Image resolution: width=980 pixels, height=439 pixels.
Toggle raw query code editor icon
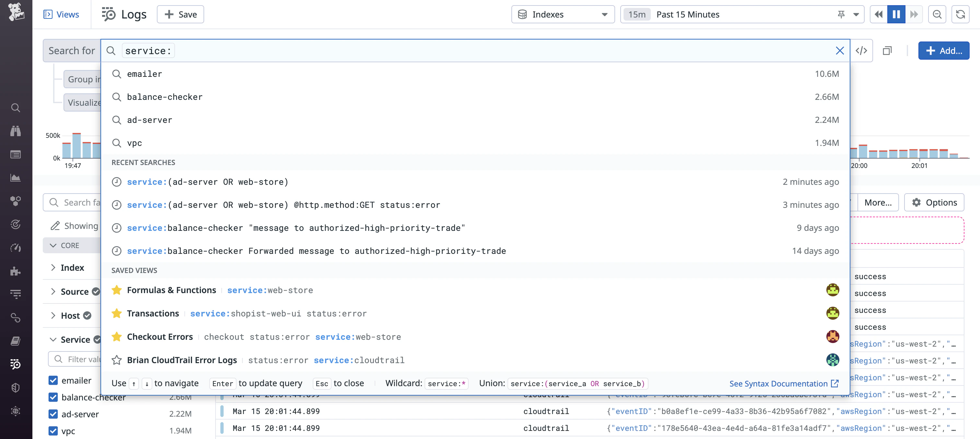[861, 51]
